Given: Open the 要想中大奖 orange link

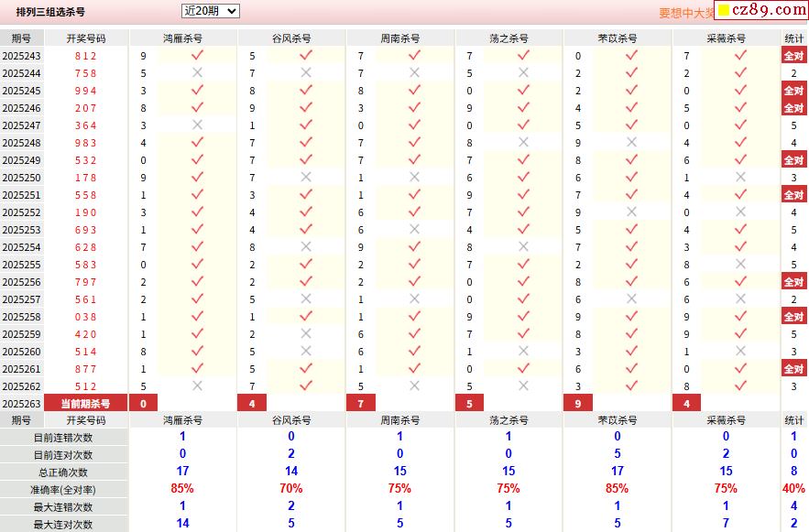Looking at the screenshot, I should tap(686, 13).
